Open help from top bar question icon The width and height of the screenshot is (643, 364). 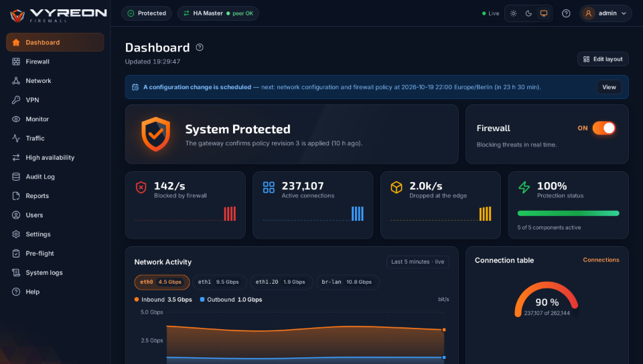pyautogui.click(x=566, y=13)
